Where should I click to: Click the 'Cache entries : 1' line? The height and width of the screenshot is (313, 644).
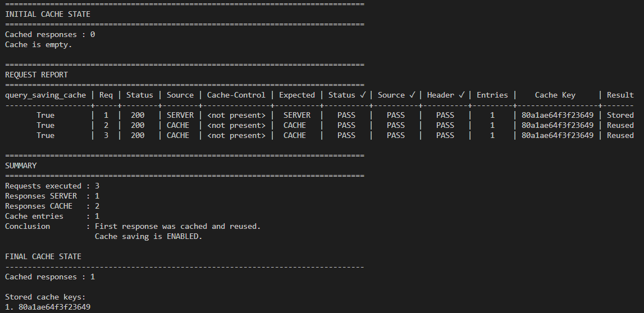pyautogui.click(x=52, y=216)
